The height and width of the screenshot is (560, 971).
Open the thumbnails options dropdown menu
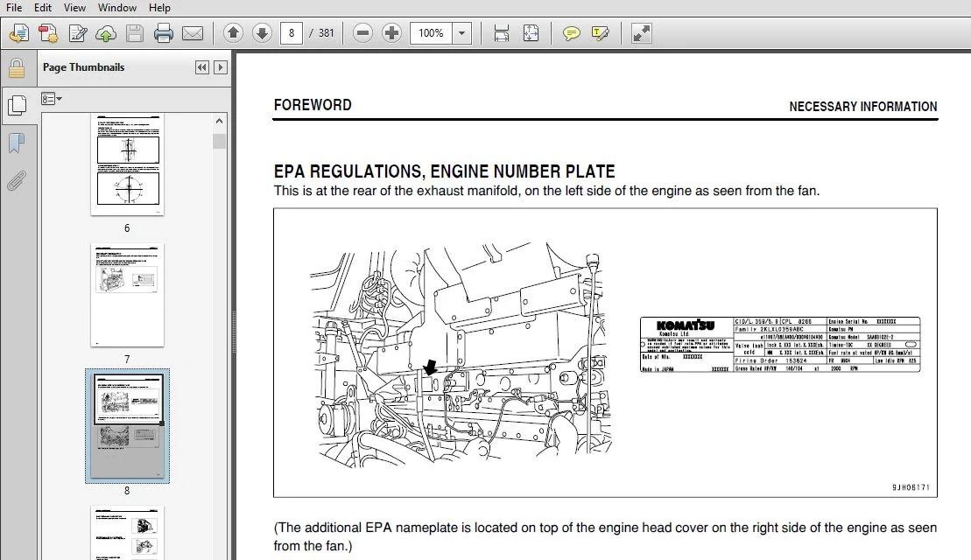pos(52,98)
